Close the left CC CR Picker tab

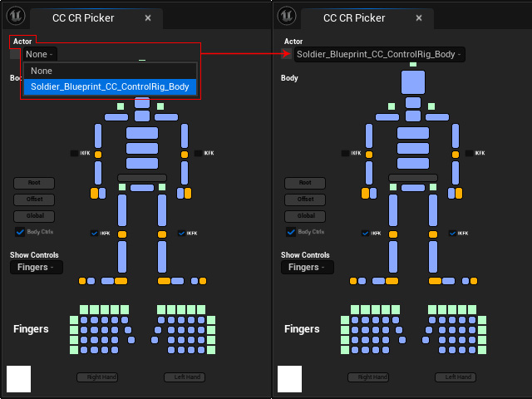click(x=148, y=18)
